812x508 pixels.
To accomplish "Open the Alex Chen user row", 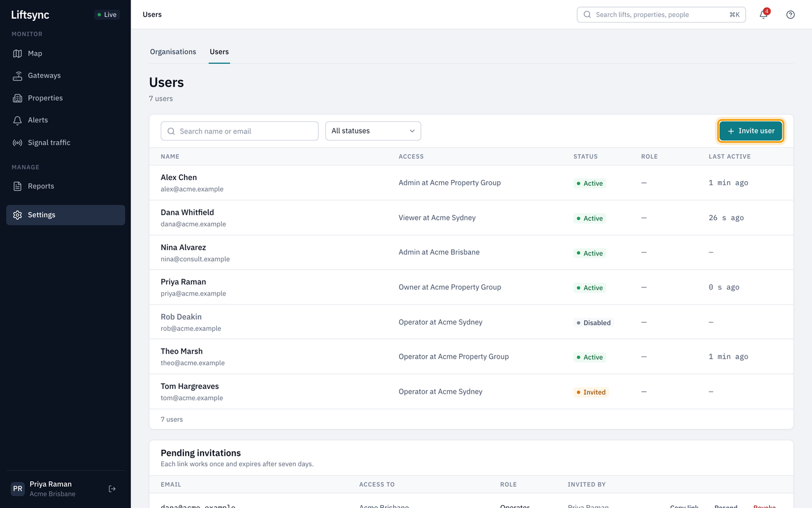I will 471,183.
